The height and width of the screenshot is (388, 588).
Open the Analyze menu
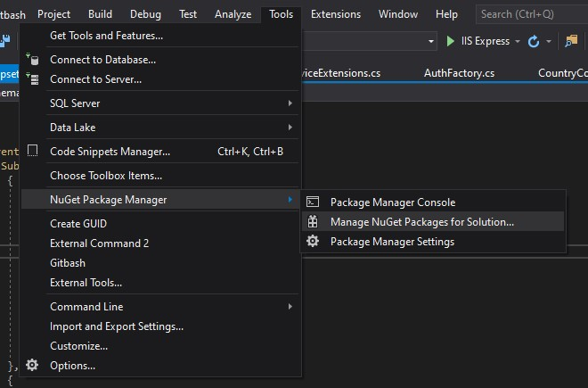point(233,14)
